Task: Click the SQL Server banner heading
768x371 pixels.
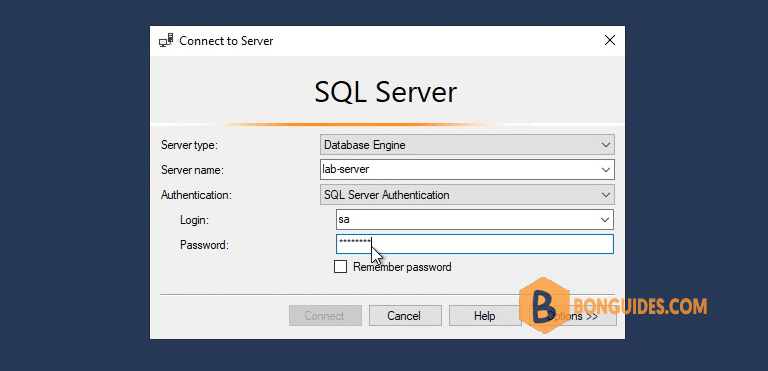Action: click(x=385, y=92)
